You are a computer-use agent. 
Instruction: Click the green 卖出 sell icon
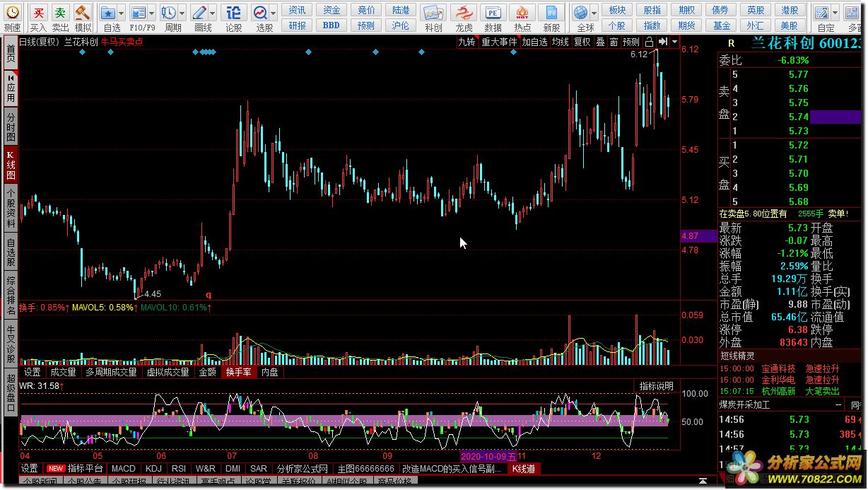pyautogui.click(x=61, y=13)
